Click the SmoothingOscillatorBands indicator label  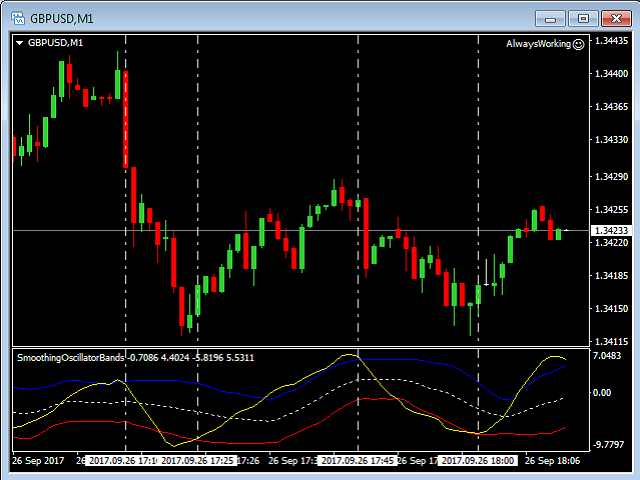tap(71, 357)
